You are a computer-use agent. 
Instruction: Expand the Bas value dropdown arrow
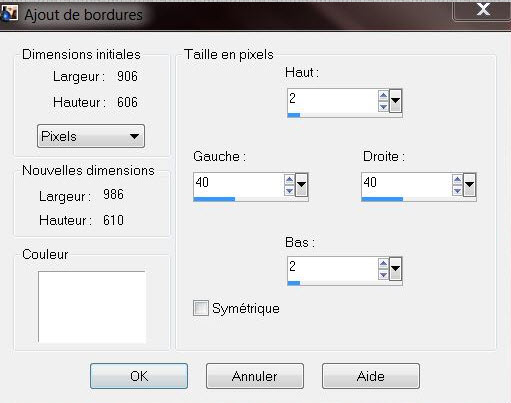(395, 269)
